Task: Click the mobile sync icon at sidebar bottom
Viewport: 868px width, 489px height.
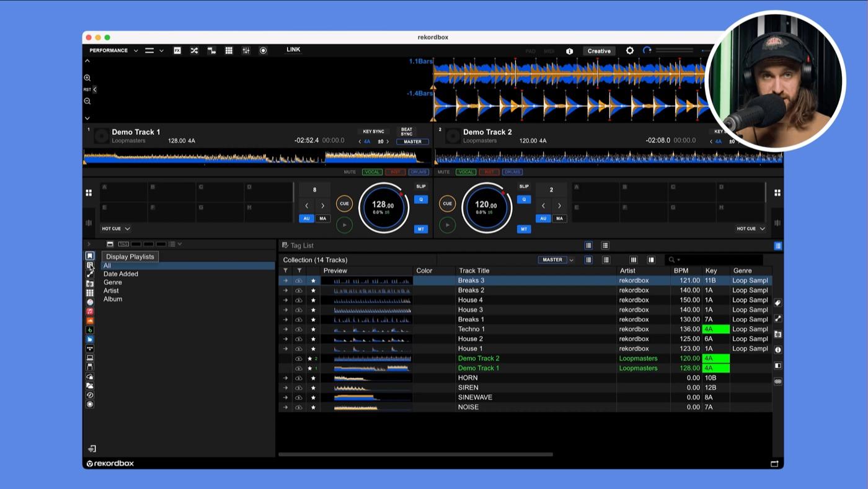Action: 92,449
